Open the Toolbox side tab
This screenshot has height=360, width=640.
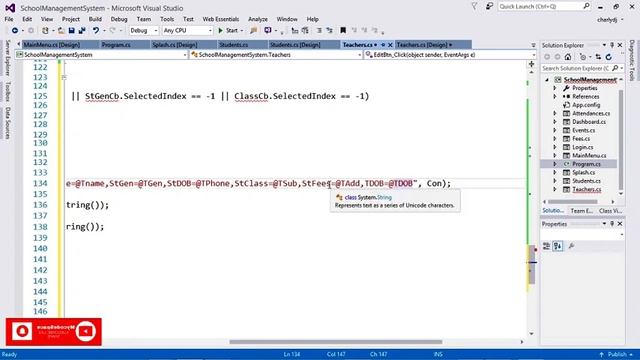click(7, 91)
